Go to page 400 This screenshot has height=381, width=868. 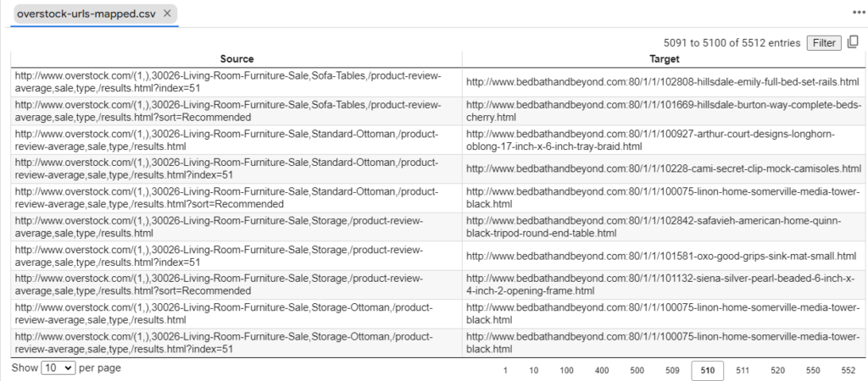(602, 371)
